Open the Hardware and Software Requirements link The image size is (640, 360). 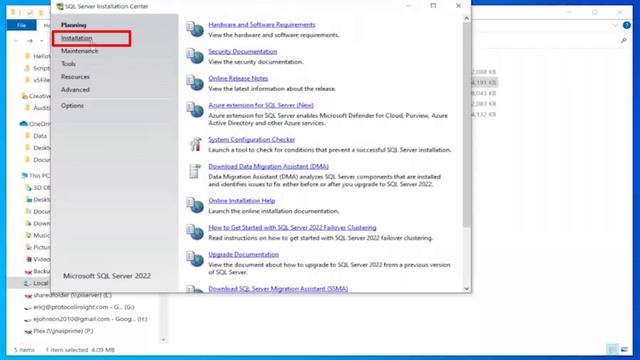pos(262,24)
